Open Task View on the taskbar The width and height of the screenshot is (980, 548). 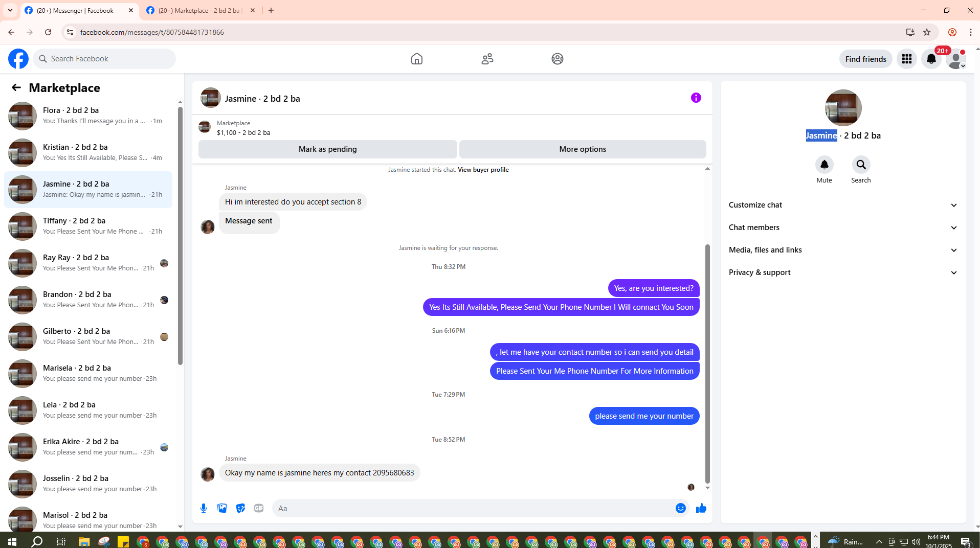pos(61,541)
